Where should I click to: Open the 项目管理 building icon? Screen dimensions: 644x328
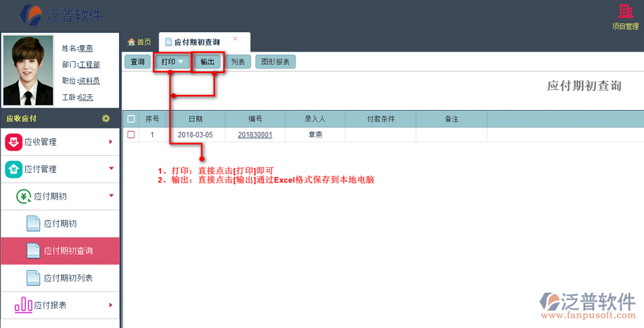625,11
